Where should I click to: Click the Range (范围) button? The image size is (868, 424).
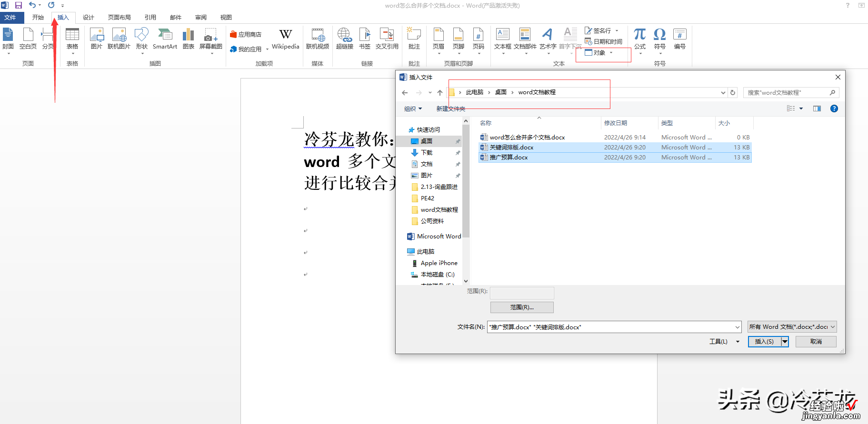tap(522, 307)
